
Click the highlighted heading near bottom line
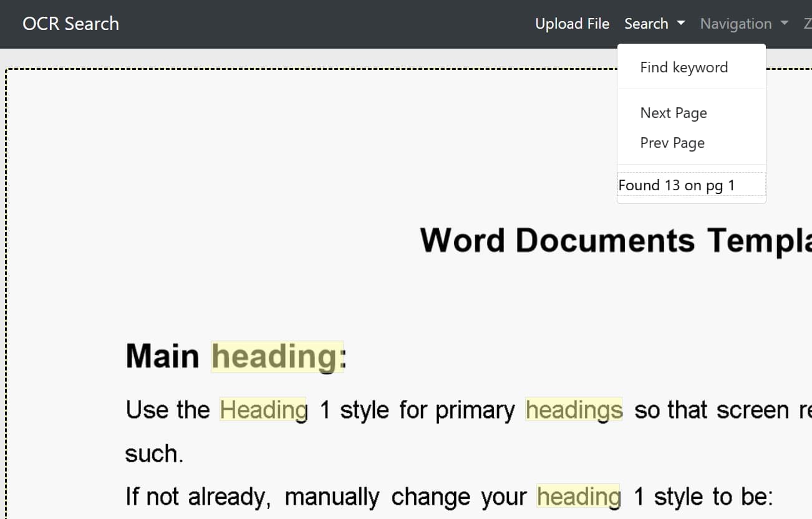pyautogui.click(x=579, y=496)
